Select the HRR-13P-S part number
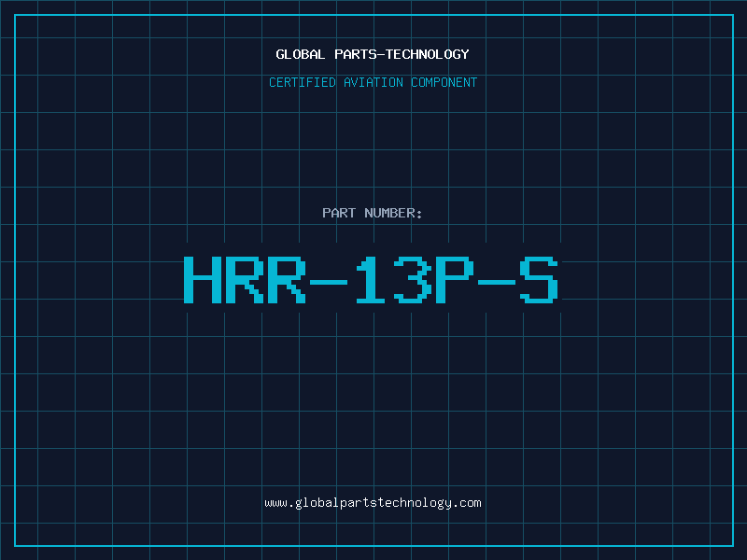Screen dimensions: 747x560 [371, 280]
